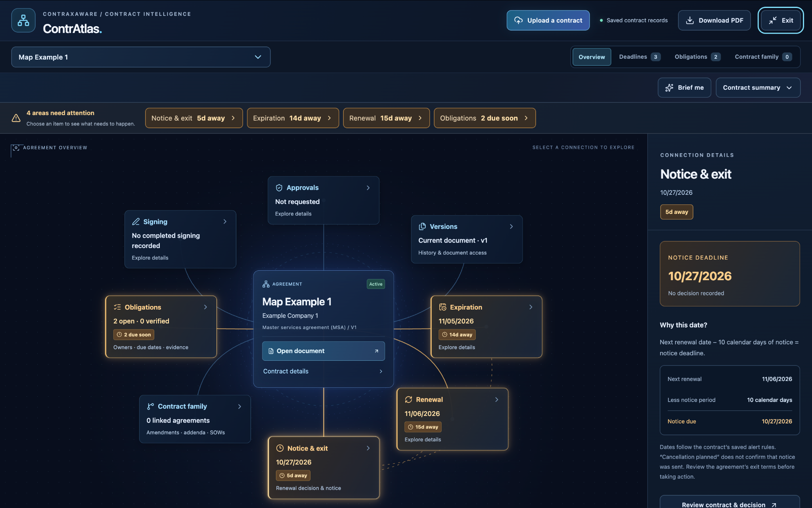
Task: Click the cloud upload icon
Action: coord(518,20)
